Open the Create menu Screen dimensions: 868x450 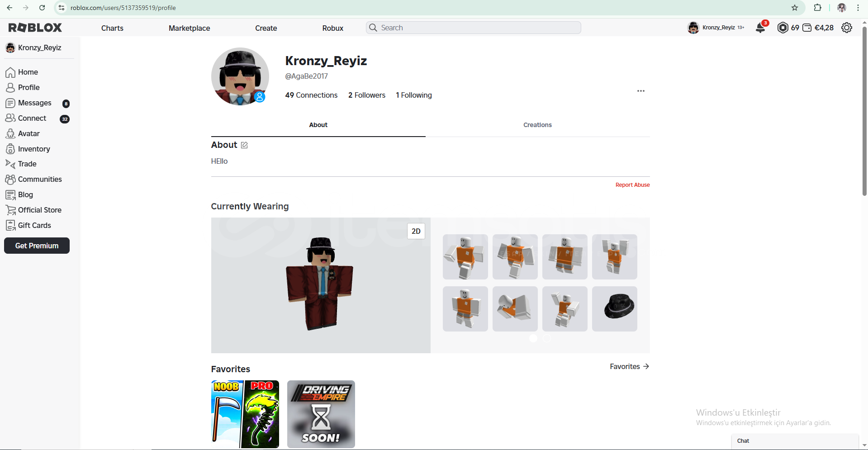tap(266, 28)
